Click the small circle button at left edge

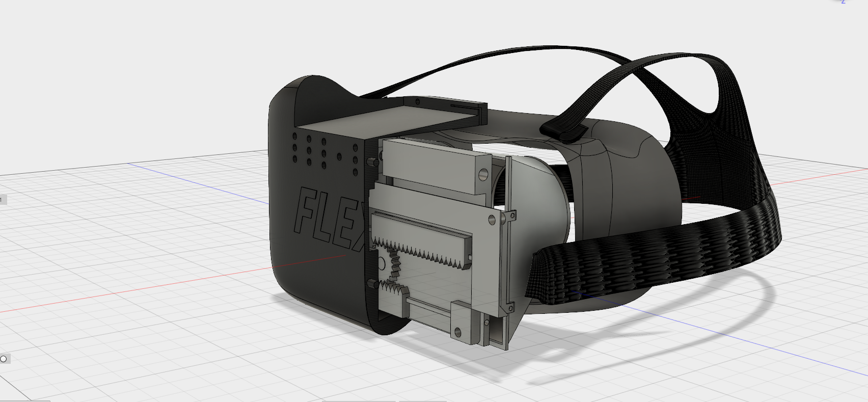coord(4,359)
